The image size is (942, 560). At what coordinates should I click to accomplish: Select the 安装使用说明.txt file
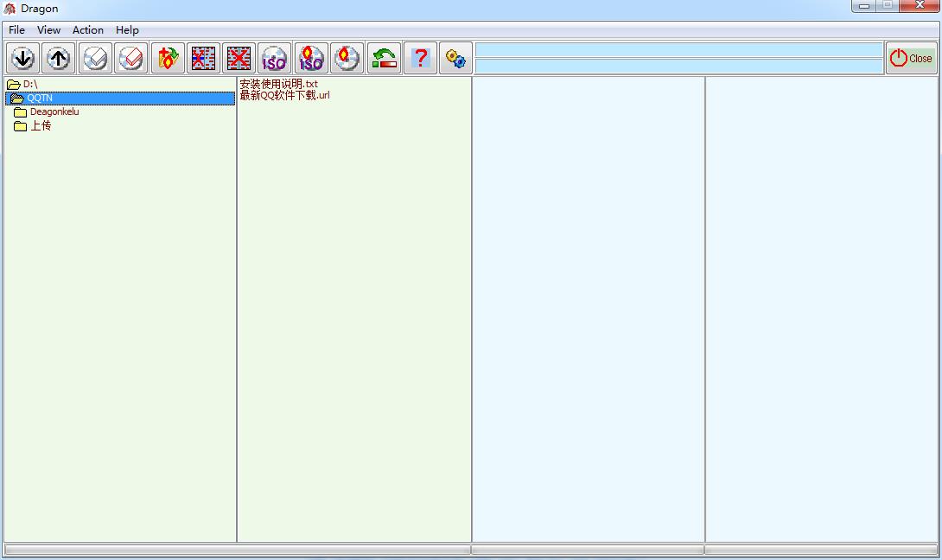279,84
